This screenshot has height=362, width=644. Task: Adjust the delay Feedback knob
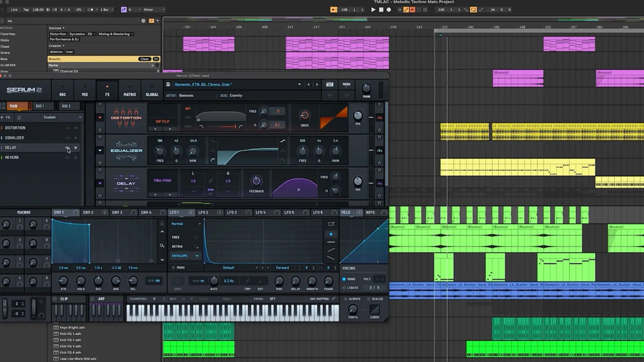(256, 181)
